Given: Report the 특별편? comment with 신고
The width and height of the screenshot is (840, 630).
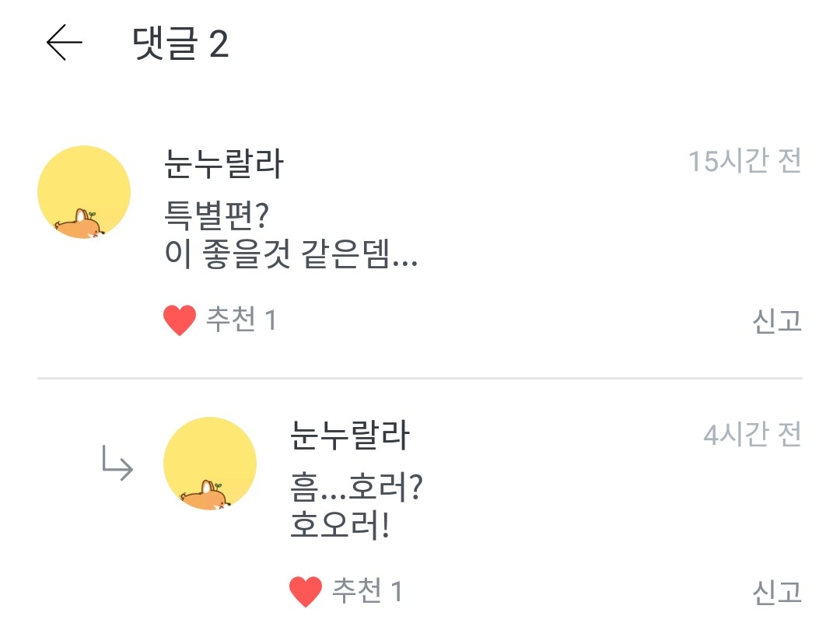Looking at the screenshot, I should pos(776,321).
